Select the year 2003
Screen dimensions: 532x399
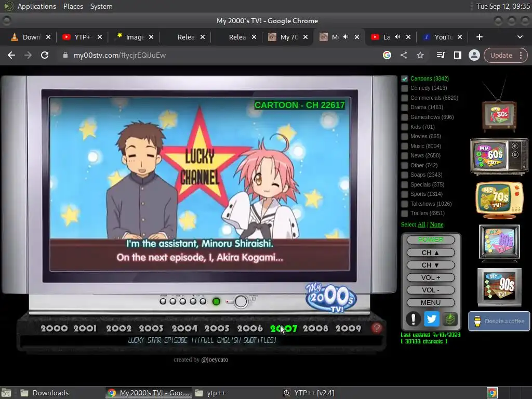[151, 328]
